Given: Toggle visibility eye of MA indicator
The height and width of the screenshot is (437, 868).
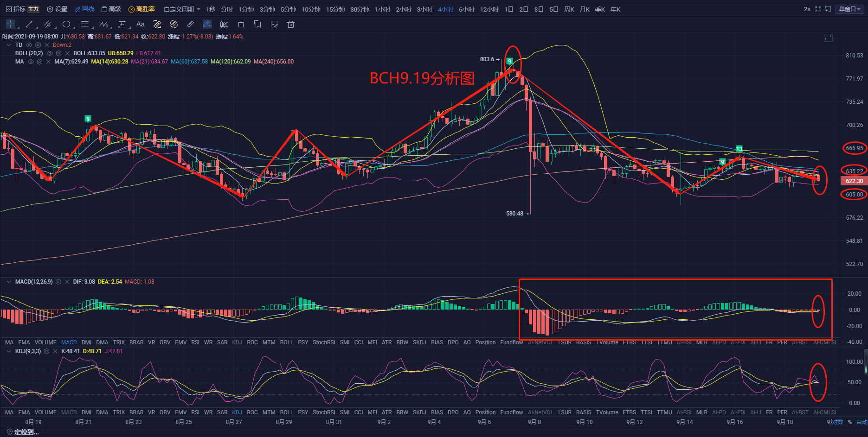Looking at the screenshot, I should click(x=31, y=62).
